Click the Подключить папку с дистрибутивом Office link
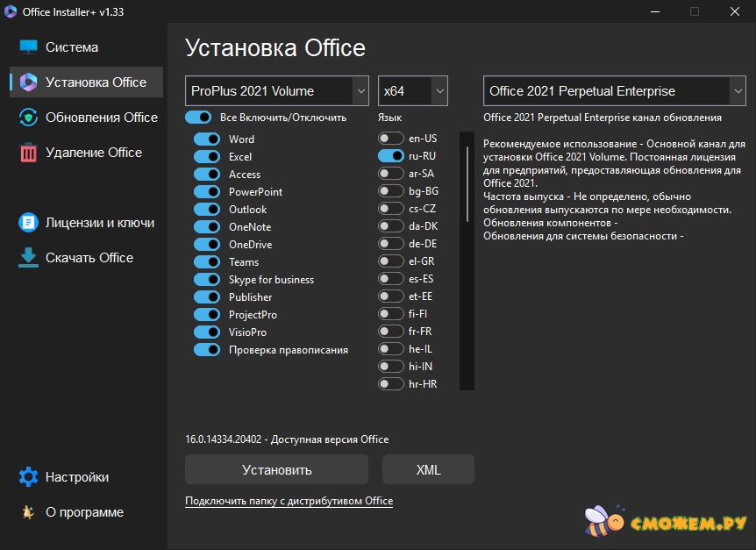756x550 pixels. (289, 501)
